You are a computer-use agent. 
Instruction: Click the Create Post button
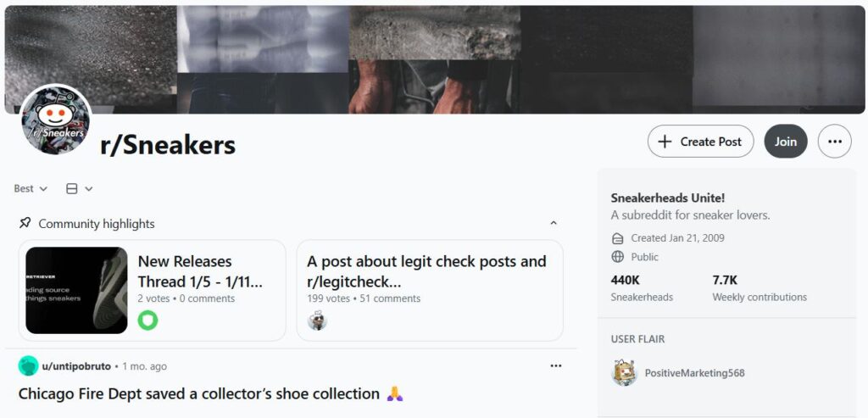(700, 142)
